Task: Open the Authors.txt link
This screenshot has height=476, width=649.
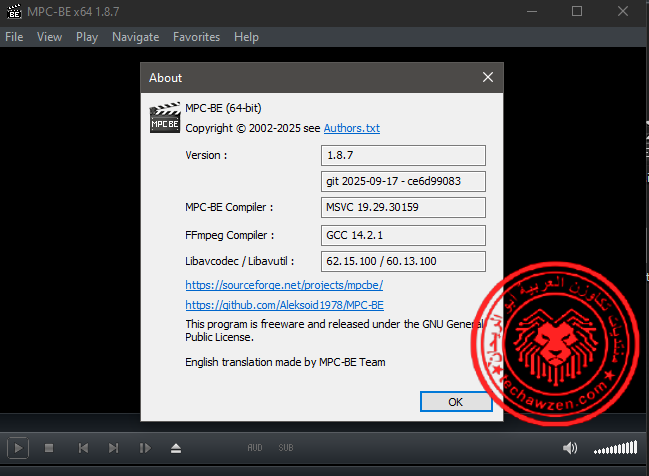Action: 352,128
